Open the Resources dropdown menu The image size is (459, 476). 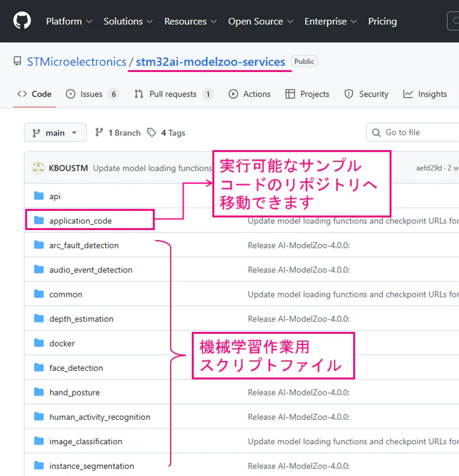tap(190, 21)
